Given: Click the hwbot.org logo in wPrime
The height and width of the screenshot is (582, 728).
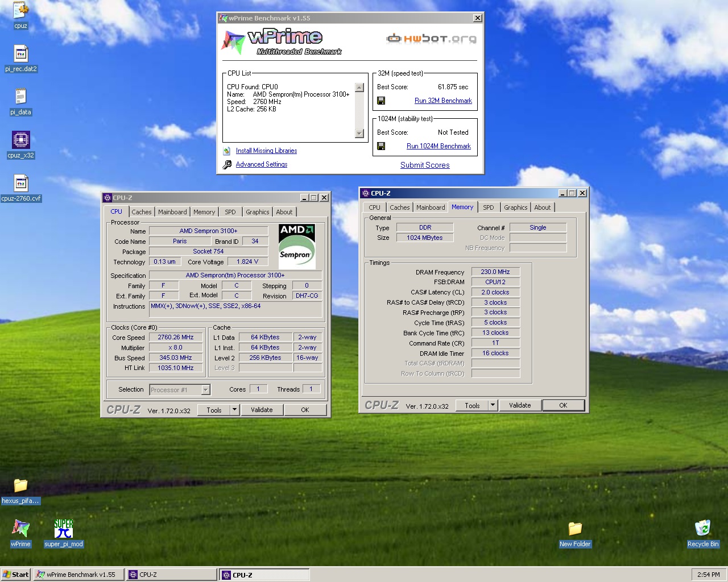Looking at the screenshot, I should pos(432,39).
